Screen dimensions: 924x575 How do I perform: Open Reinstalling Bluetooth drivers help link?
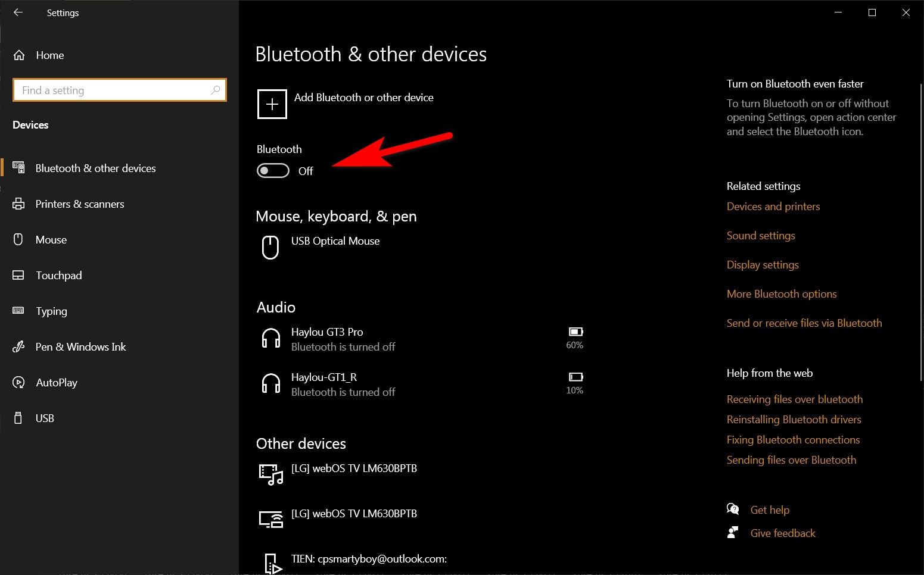[794, 420]
